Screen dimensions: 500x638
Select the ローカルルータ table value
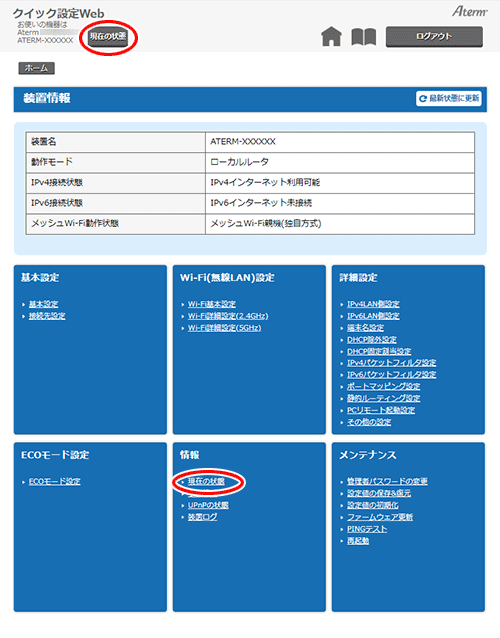click(x=239, y=162)
